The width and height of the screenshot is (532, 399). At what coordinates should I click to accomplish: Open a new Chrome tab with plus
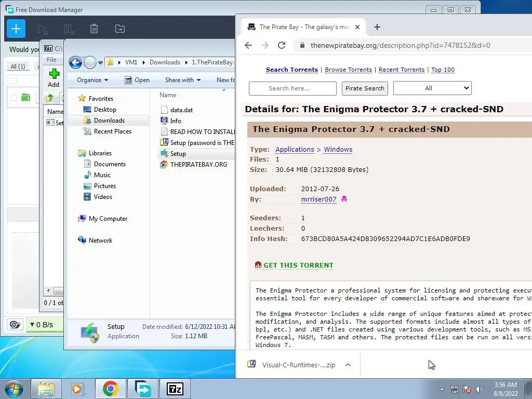pyautogui.click(x=377, y=27)
